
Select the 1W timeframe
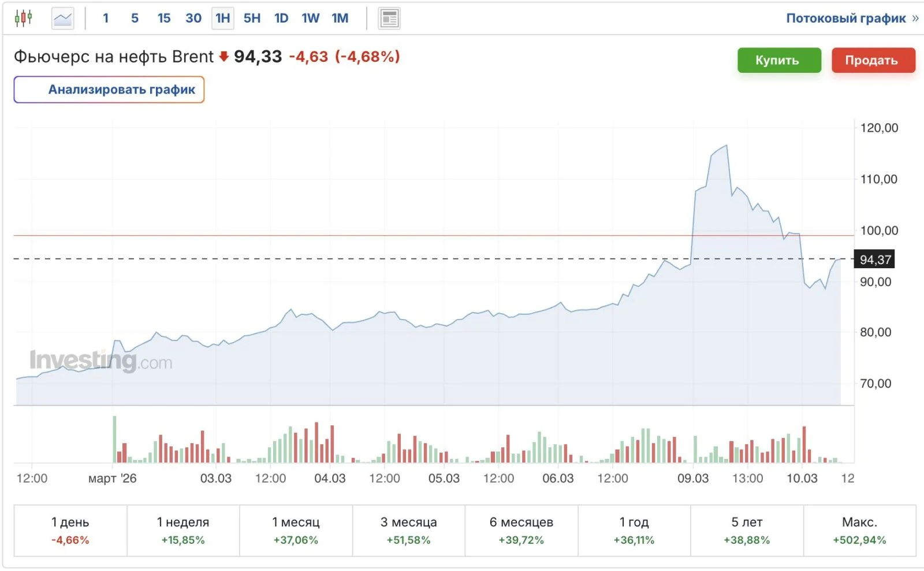(x=310, y=18)
